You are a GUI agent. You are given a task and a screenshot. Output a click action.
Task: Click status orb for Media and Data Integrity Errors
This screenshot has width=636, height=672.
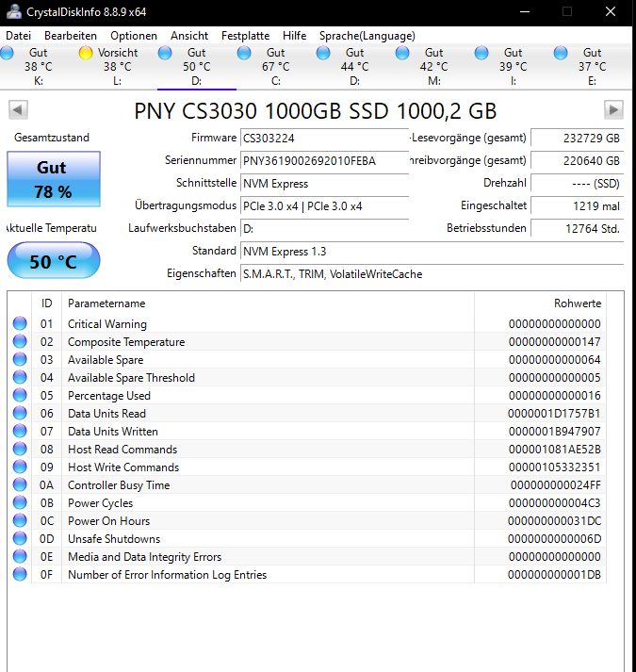pyautogui.click(x=20, y=556)
